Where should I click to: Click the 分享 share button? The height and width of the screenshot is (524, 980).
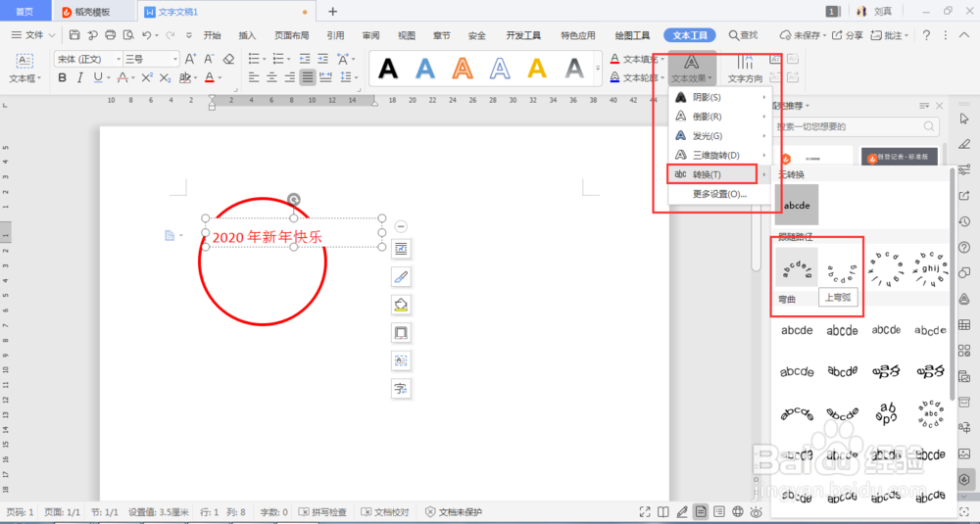tap(847, 35)
